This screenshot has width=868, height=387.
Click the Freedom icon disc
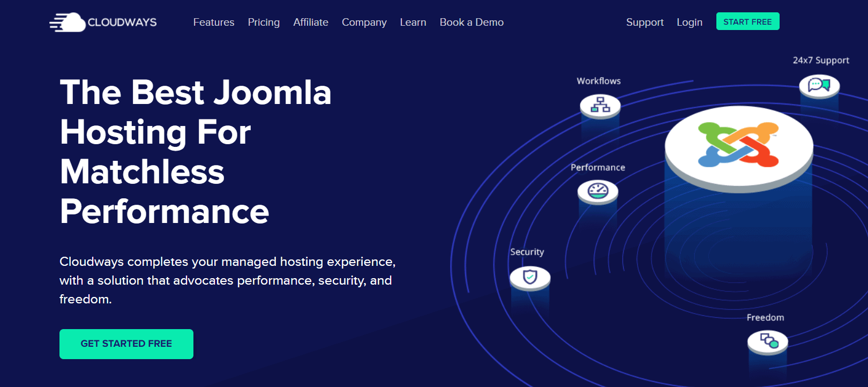(768, 341)
